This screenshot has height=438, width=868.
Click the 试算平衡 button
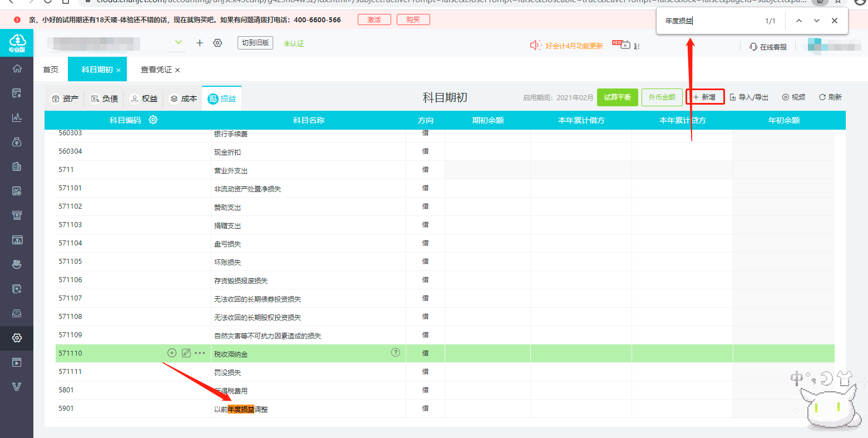(x=618, y=97)
